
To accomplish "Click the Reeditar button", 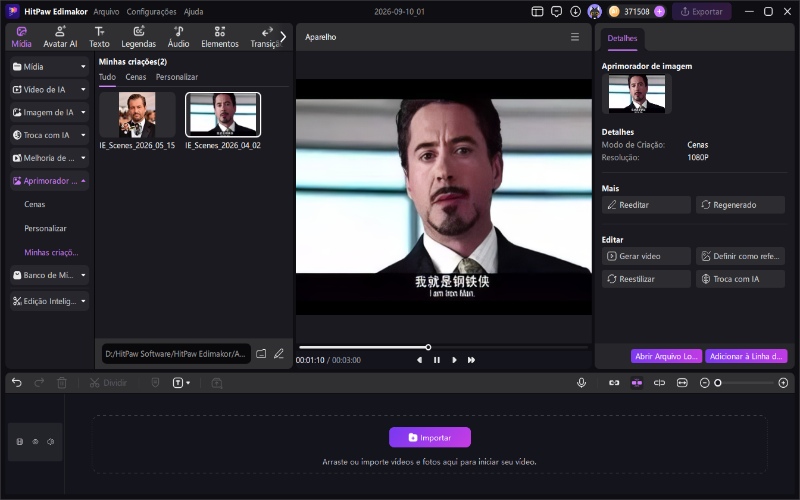I will click(646, 205).
